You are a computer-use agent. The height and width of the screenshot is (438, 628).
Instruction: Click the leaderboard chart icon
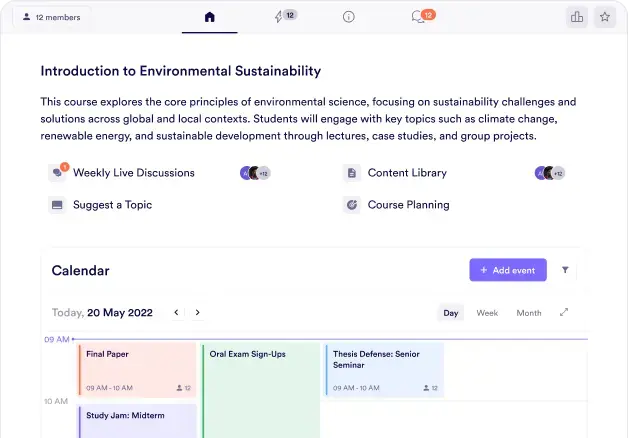tap(576, 17)
